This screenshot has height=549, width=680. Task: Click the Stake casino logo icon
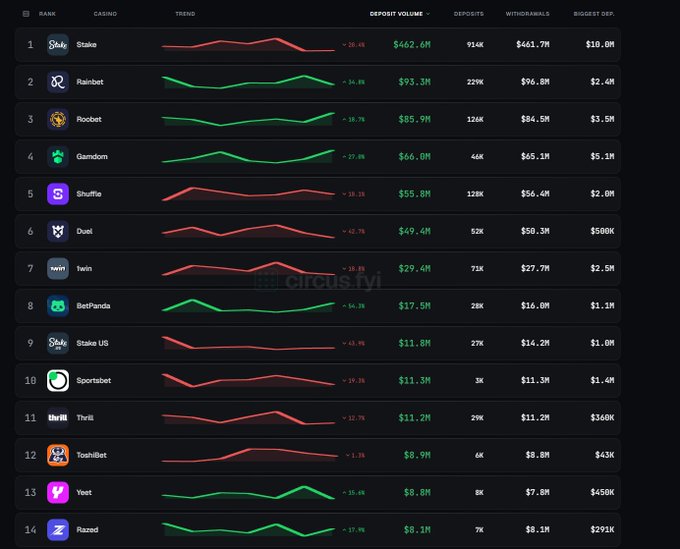click(x=58, y=45)
